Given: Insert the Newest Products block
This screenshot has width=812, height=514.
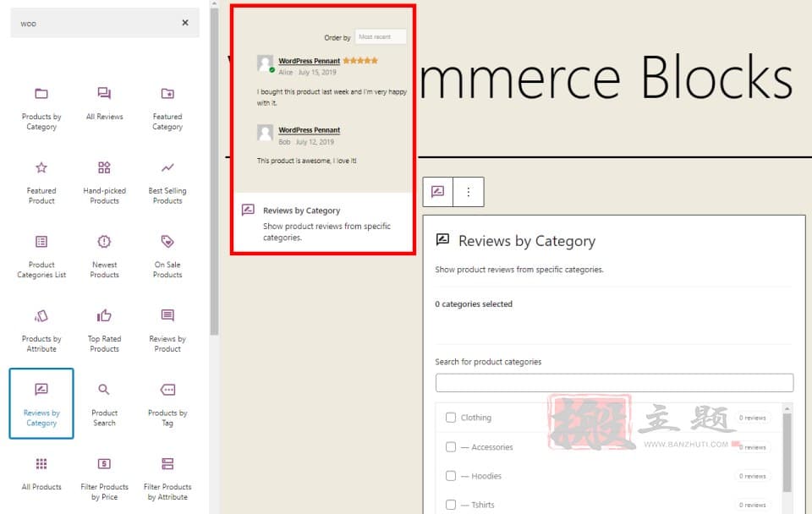Looking at the screenshot, I should coord(104,257).
